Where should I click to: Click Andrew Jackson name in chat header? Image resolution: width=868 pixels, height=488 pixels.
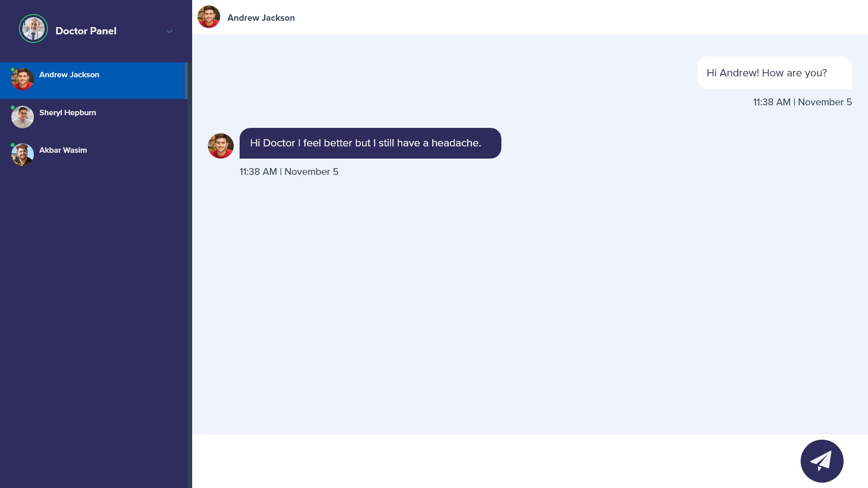pos(261,18)
